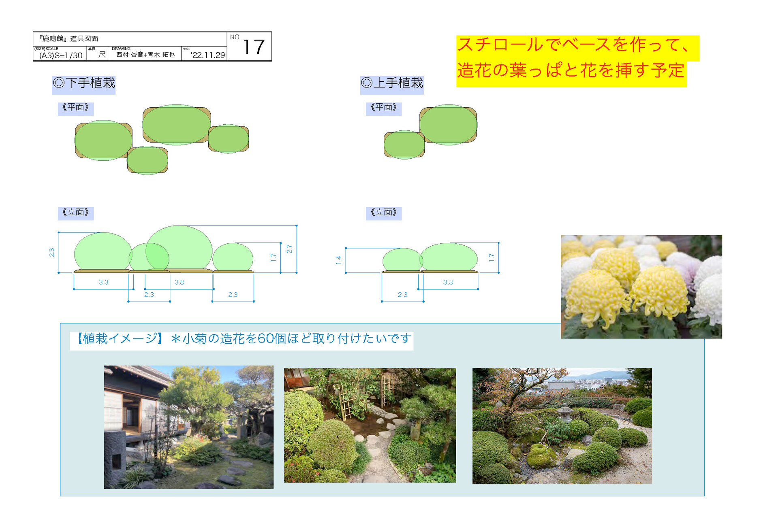The image size is (778, 532).
Task: Select the stepping stone path garden photo
Action: coord(370,425)
